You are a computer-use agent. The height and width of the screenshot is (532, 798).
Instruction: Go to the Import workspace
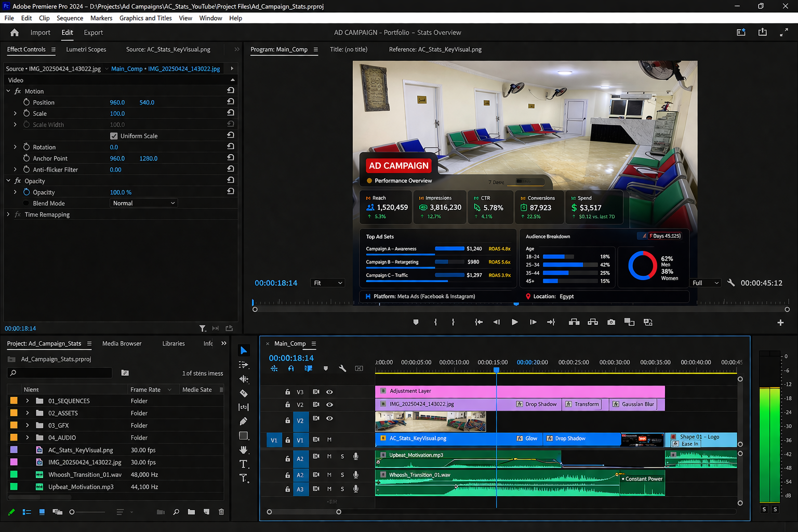pos(41,32)
